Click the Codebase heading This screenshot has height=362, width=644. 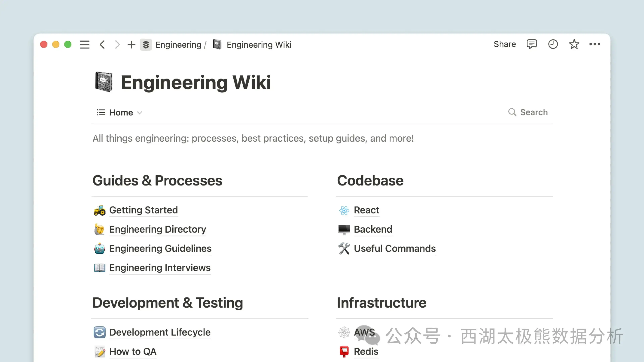tap(370, 180)
